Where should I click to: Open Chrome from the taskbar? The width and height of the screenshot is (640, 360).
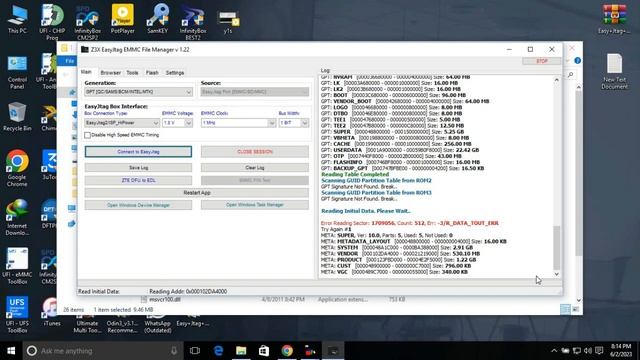point(287,351)
